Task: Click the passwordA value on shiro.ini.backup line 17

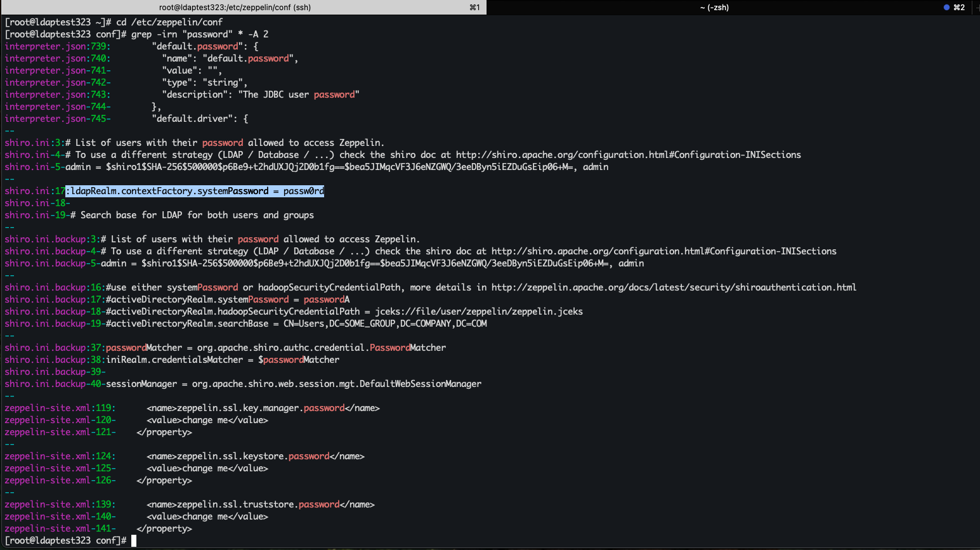Action: (x=327, y=299)
